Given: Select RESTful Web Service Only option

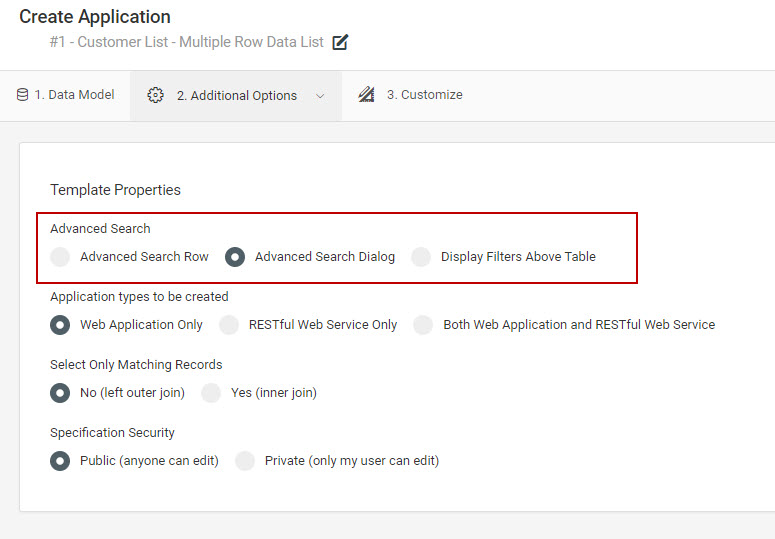Looking at the screenshot, I should (x=229, y=325).
